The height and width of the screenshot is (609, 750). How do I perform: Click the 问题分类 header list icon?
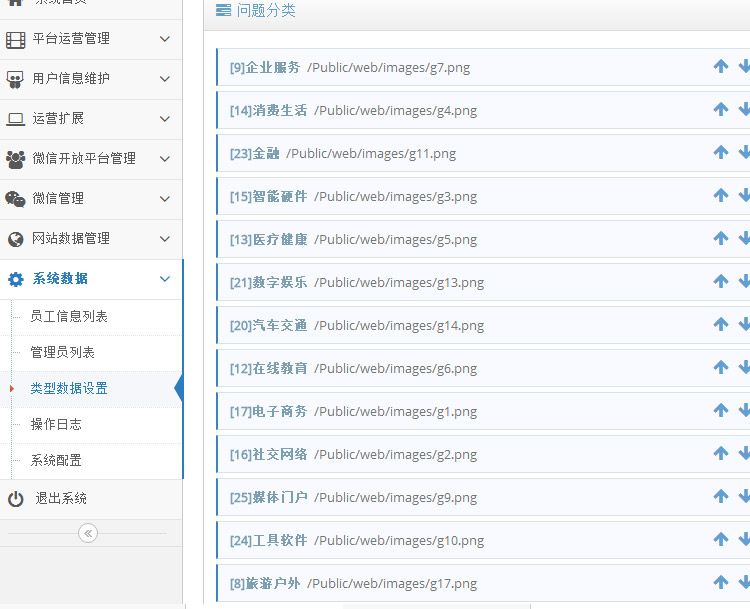tap(223, 10)
